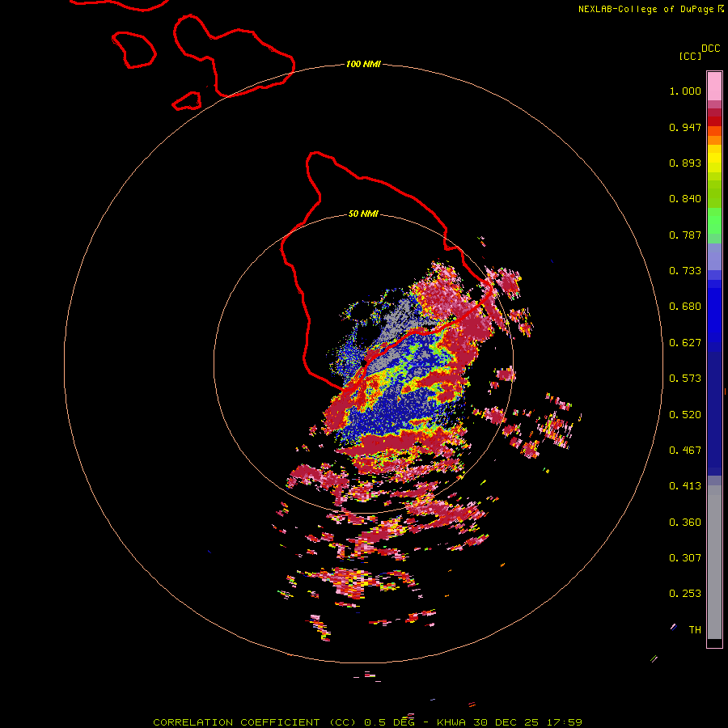Click the 0.307 legend value

[685, 558]
